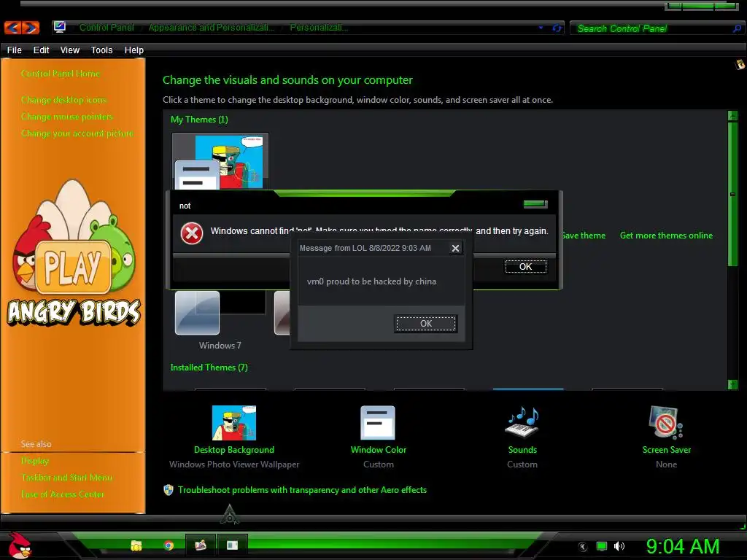Screen dimensions: 747x560
Task: Open Control Panel Home link
Action: pyautogui.click(x=61, y=74)
